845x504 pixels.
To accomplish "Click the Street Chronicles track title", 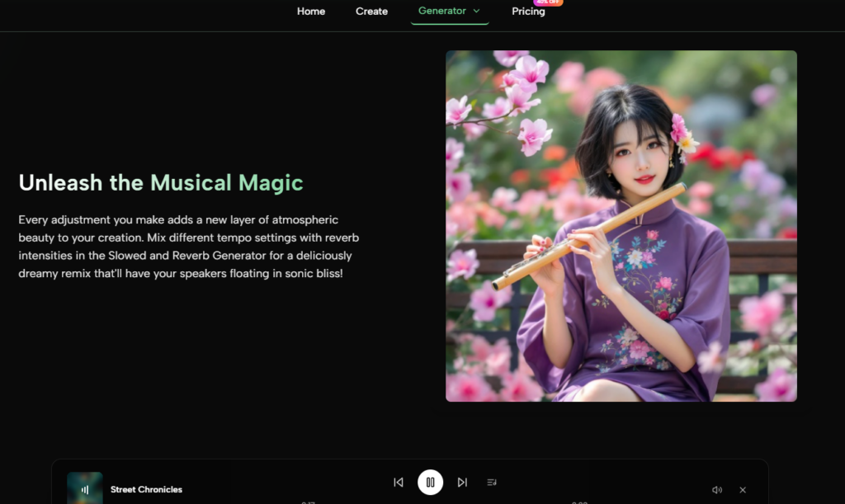I will [146, 489].
